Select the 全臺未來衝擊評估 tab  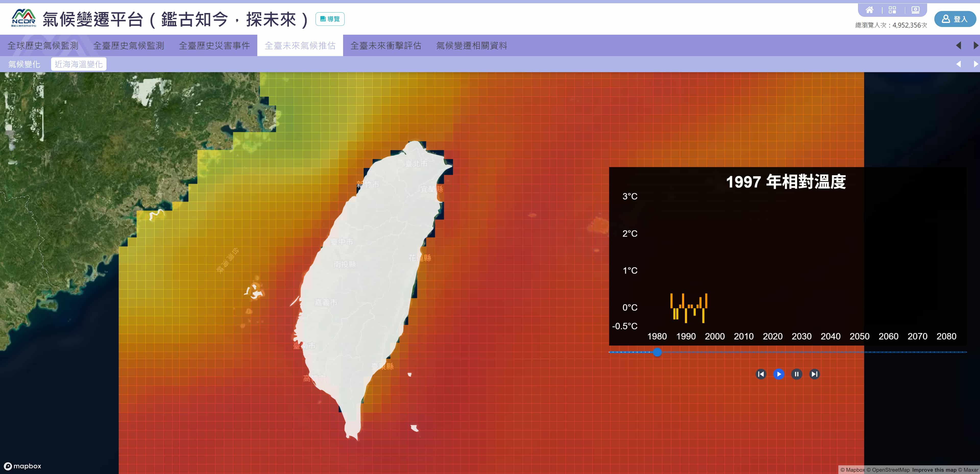pos(385,46)
